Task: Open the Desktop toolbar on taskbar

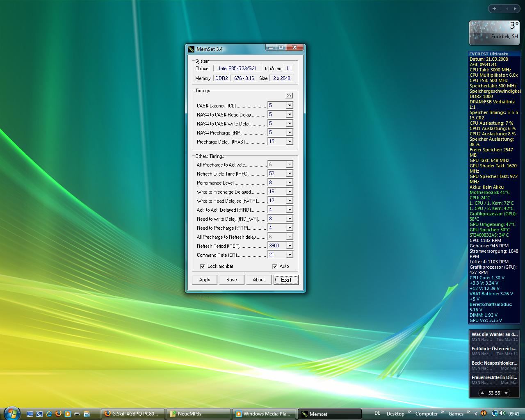Action: coord(395,414)
